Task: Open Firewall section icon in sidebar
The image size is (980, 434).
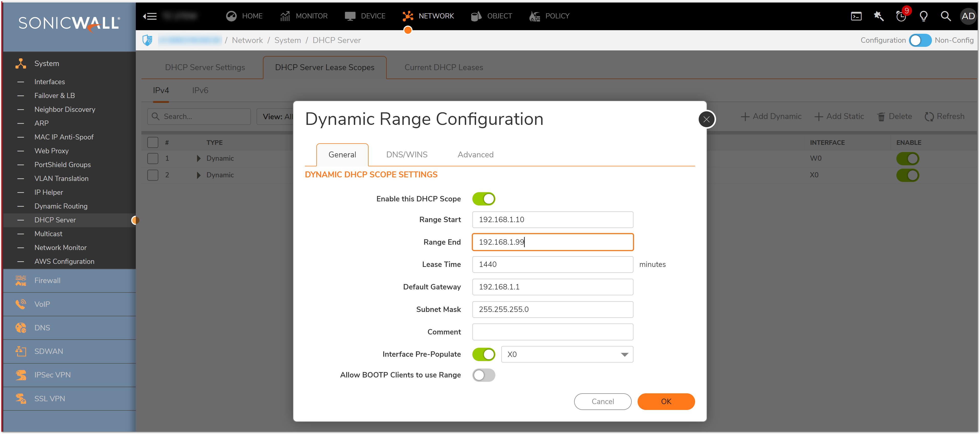Action: point(20,280)
